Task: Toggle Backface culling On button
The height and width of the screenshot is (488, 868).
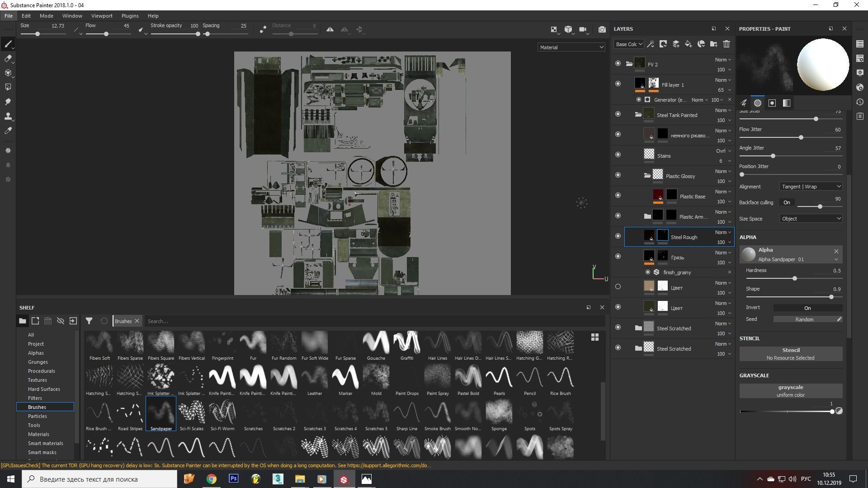Action: pos(787,202)
